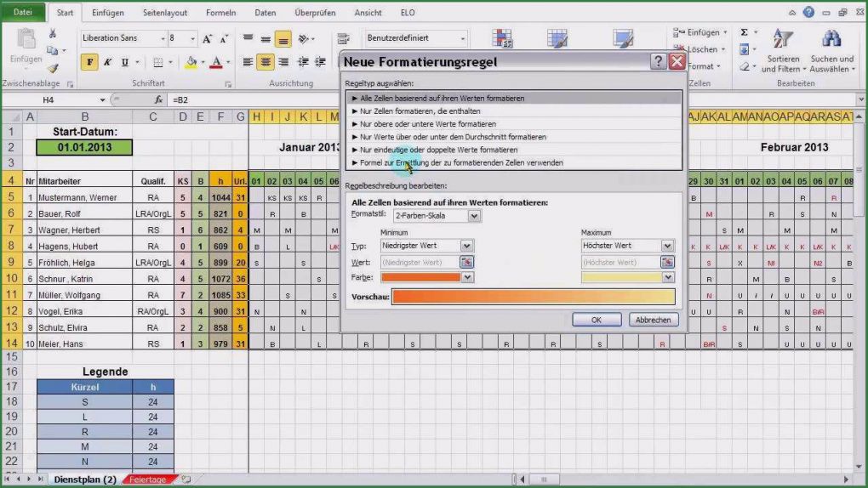Viewport: 868px width, 488px height.
Task: Open Minimum Typ Niedrigster Wert dropdown
Action: pos(466,246)
